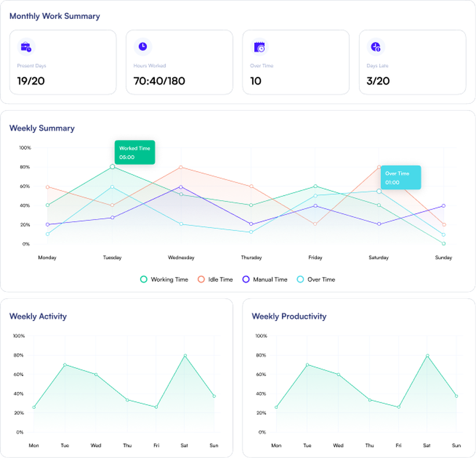Viewport: 476px width, 458px height.
Task: Select Sunday Manual Time point at 40%
Action: 444,205
